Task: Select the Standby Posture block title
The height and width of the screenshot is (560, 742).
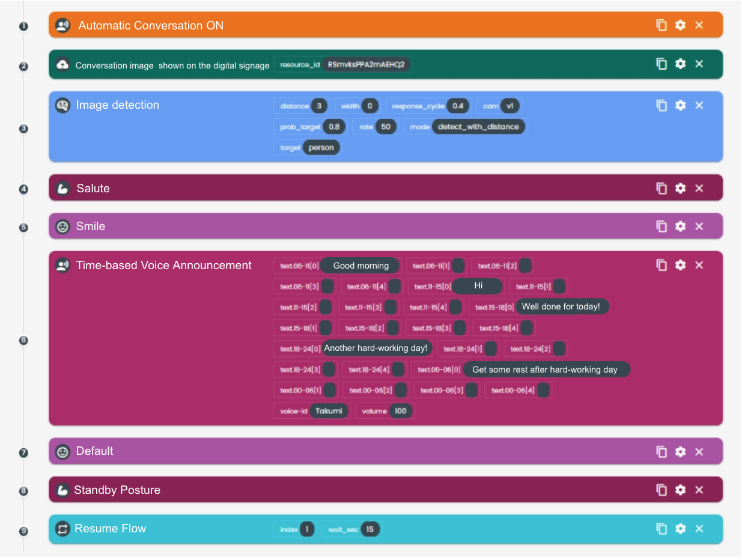Action: [x=117, y=490]
